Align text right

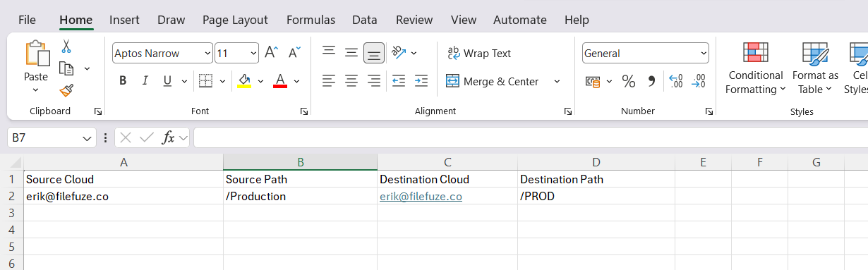pos(374,81)
